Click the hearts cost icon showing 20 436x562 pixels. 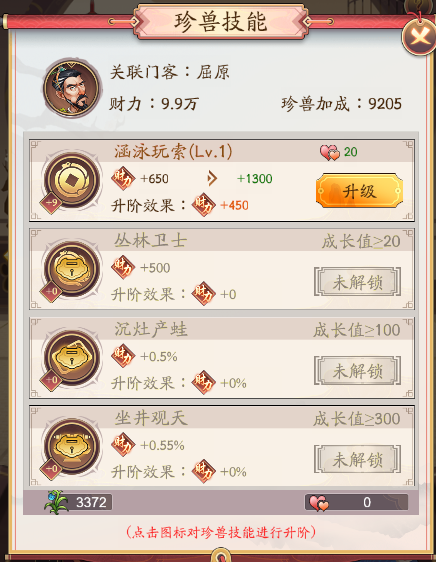(x=330, y=152)
